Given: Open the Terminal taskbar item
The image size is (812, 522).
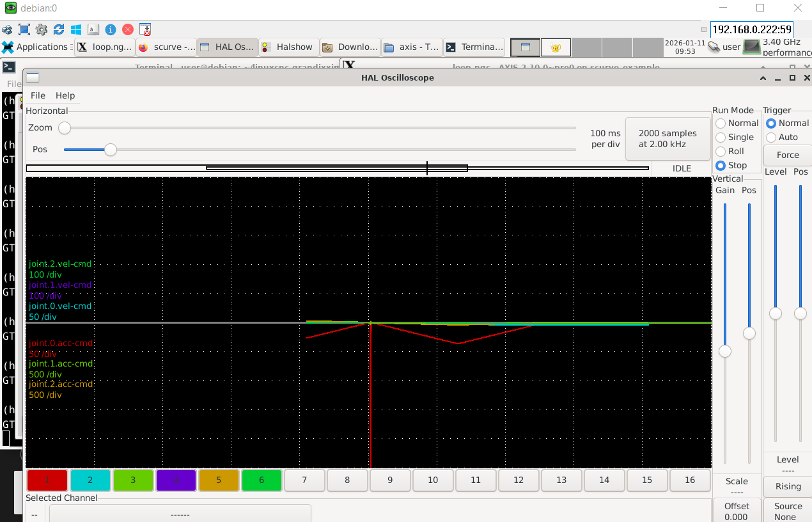Looking at the screenshot, I should click(x=474, y=47).
